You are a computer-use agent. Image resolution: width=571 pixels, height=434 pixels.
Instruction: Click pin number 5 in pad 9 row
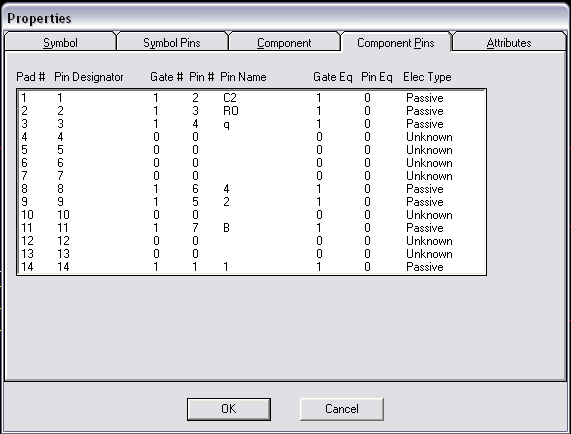[195, 202]
